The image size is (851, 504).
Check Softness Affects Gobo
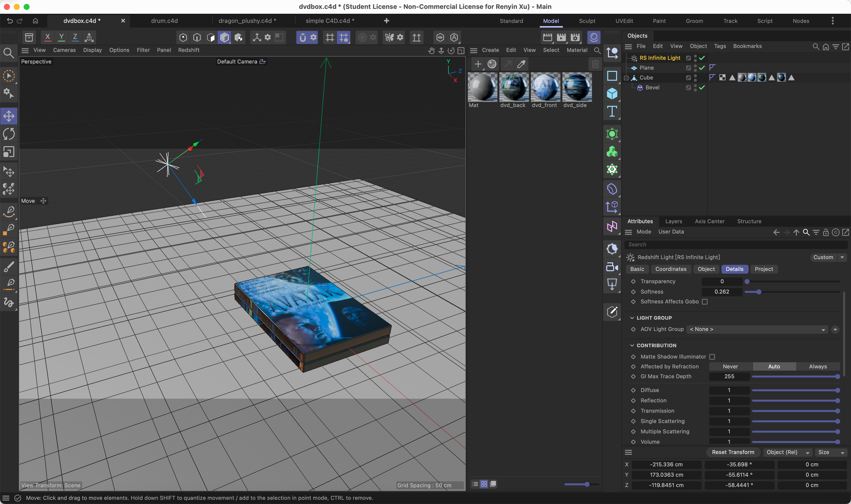[705, 301]
